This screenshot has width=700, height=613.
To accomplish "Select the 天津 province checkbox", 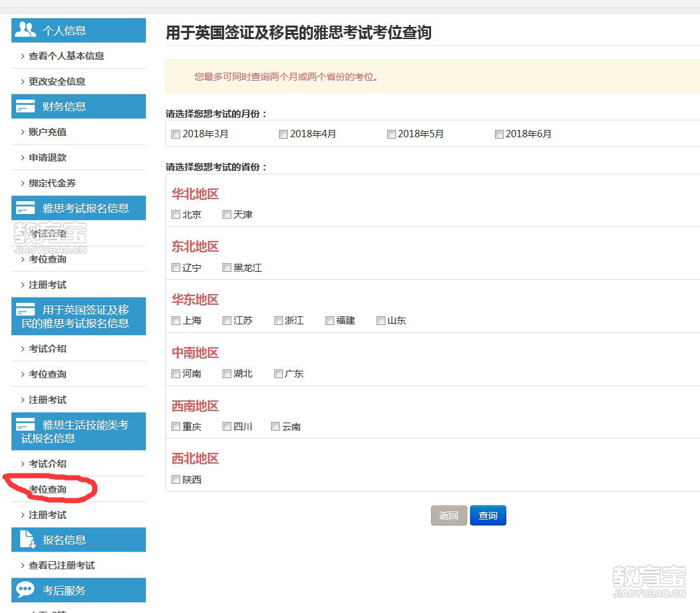I will point(227,215).
